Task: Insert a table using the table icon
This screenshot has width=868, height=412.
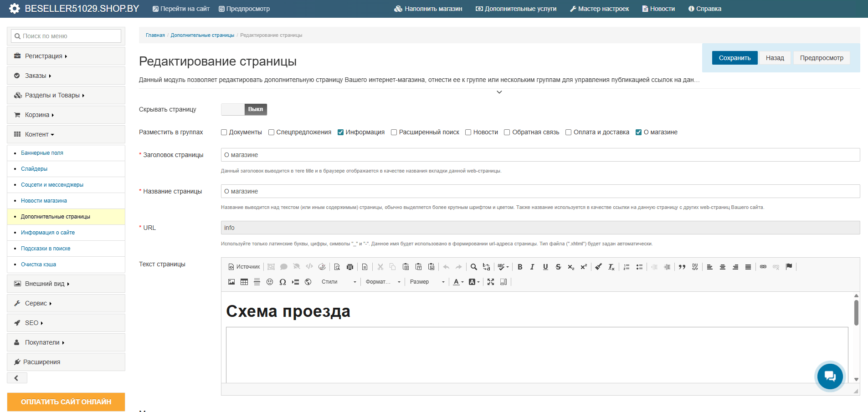Action: pyautogui.click(x=244, y=282)
